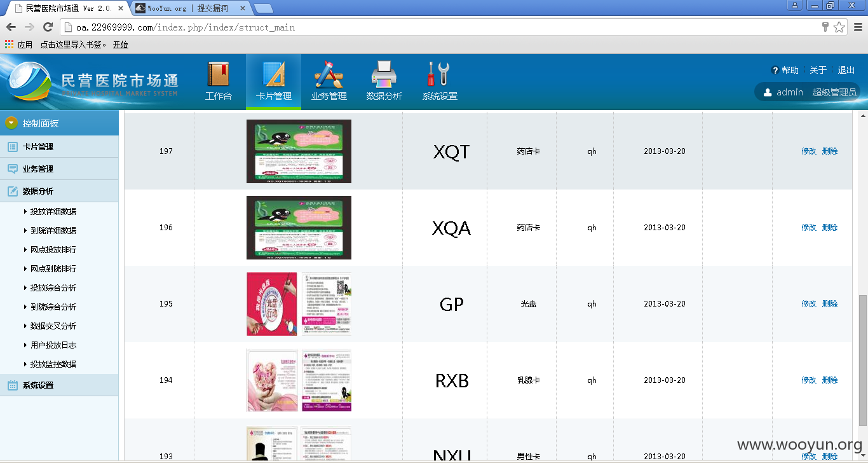This screenshot has height=463, width=868.
Task: Click 修改 in the XQT row
Action: 809,151
